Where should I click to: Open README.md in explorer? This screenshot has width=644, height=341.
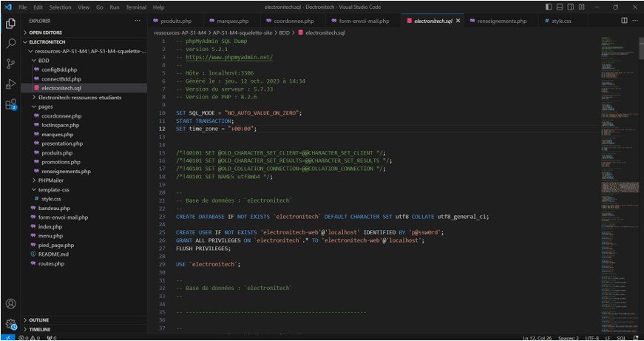[x=84, y=254]
